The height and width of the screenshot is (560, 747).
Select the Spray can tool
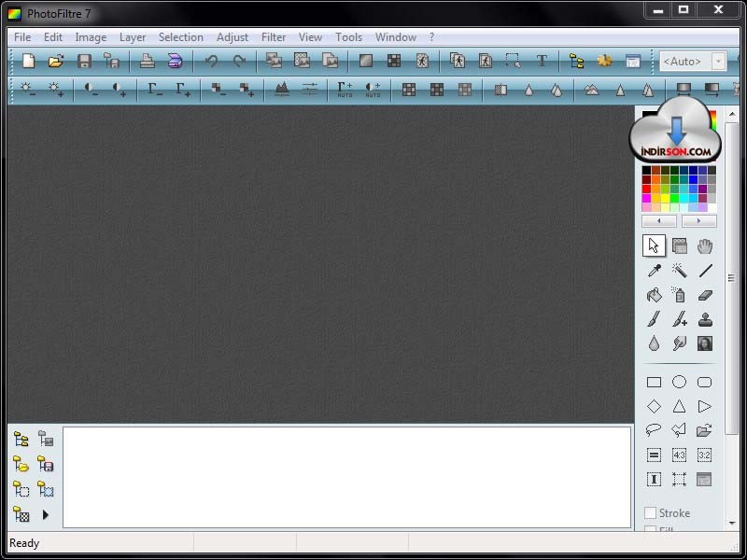[680, 295]
